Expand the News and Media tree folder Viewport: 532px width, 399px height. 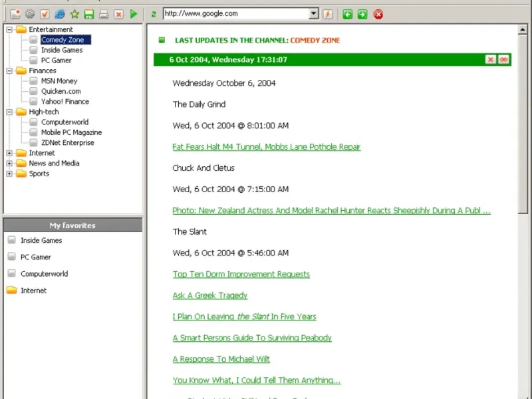coord(9,163)
